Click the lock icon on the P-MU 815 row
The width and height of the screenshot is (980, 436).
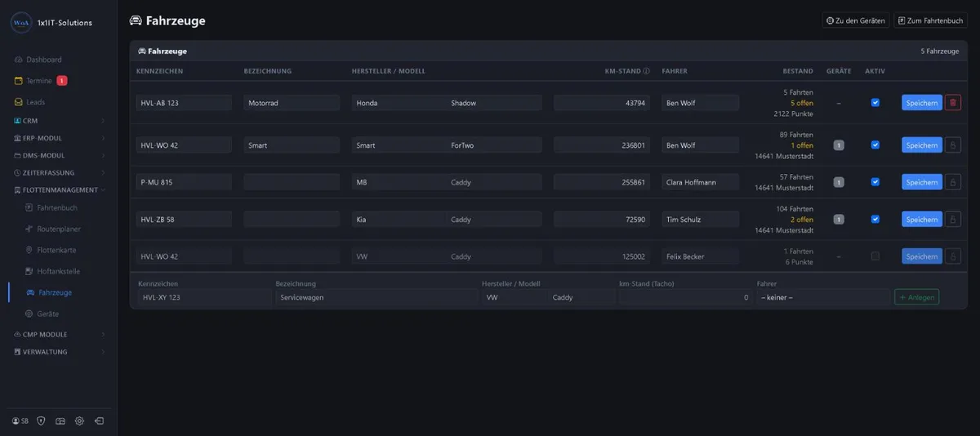pos(952,182)
